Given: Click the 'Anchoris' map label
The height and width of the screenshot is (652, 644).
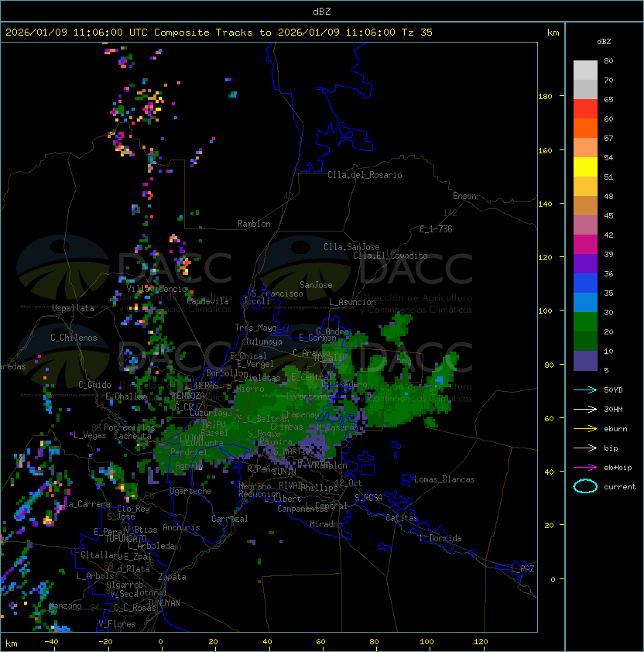Looking at the screenshot, I should pos(181,527).
